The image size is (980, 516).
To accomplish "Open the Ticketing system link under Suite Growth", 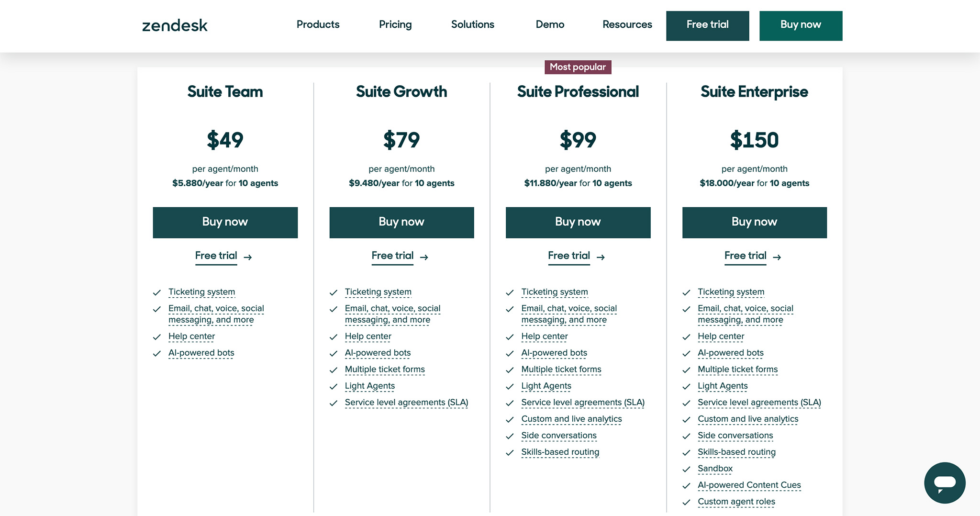I will tap(378, 292).
